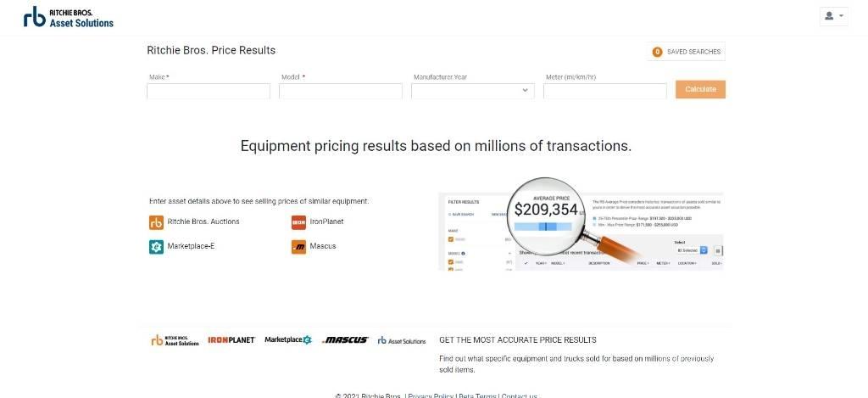Click the Mascus icon in sources list
The width and height of the screenshot is (868, 398).
point(298,247)
